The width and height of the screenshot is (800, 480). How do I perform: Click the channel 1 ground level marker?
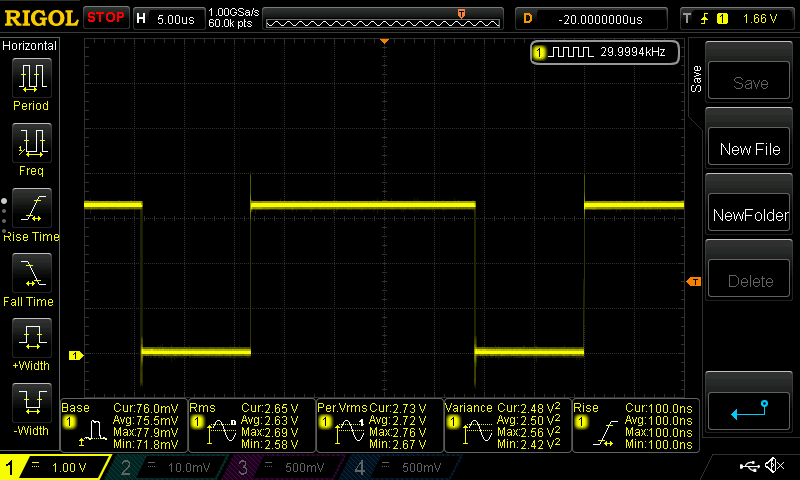point(76,356)
